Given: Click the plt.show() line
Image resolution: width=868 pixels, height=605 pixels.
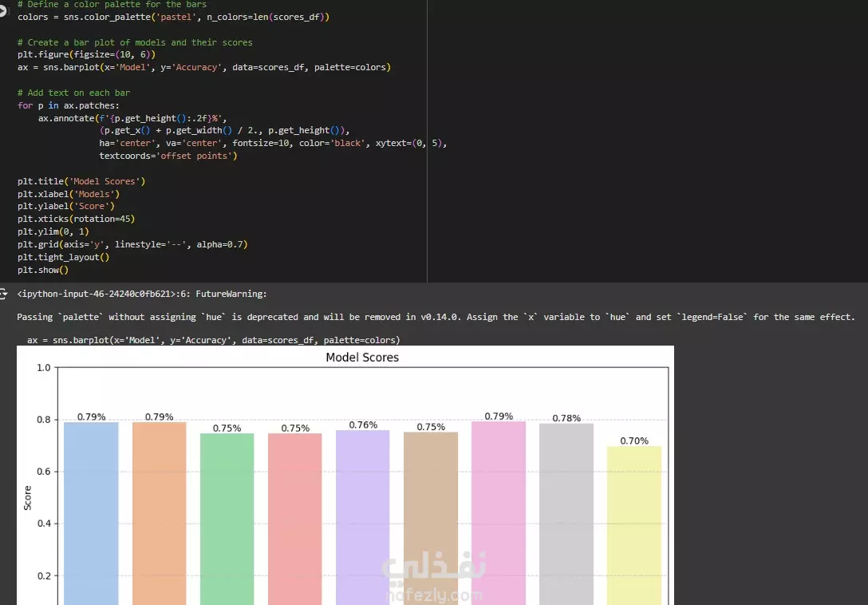Looking at the screenshot, I should pos(42,270).
